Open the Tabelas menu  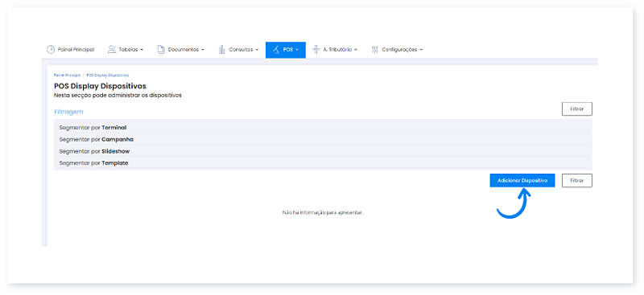(x=126, y=49)
